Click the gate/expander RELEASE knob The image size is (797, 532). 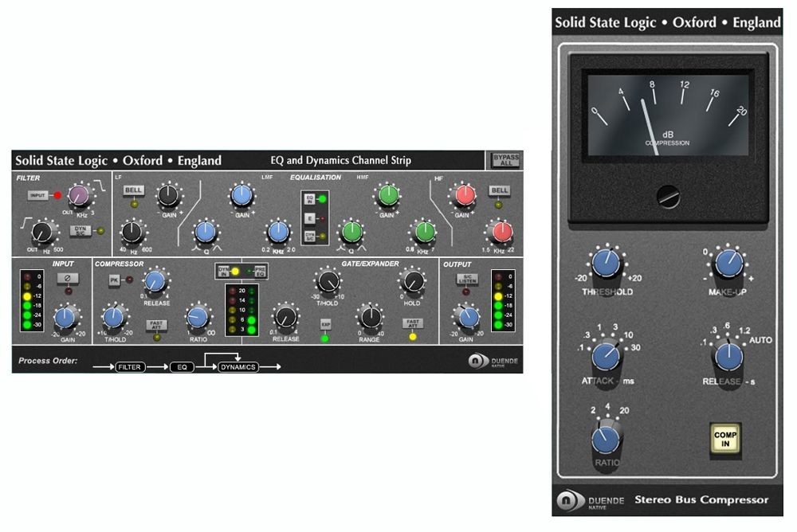point(285,318)
